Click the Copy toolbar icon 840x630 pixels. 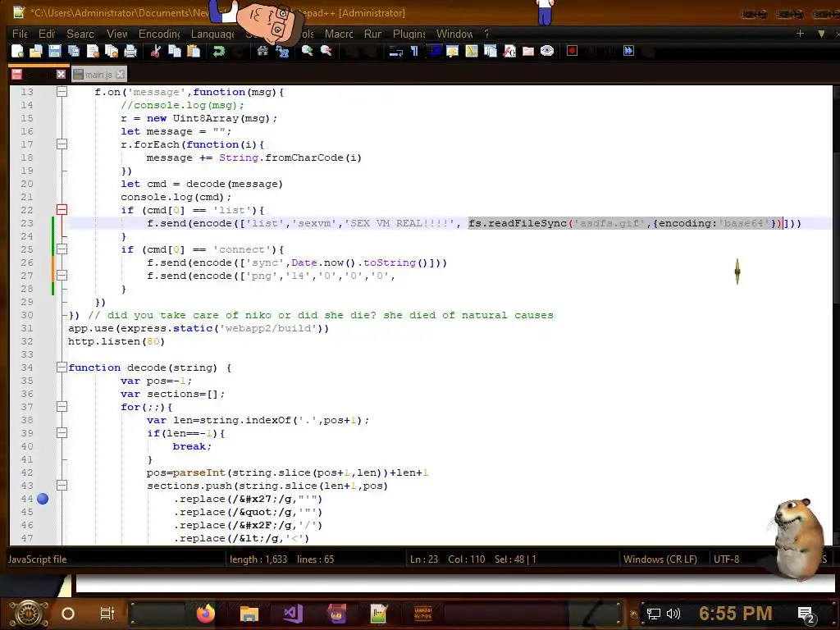[175, 52]
